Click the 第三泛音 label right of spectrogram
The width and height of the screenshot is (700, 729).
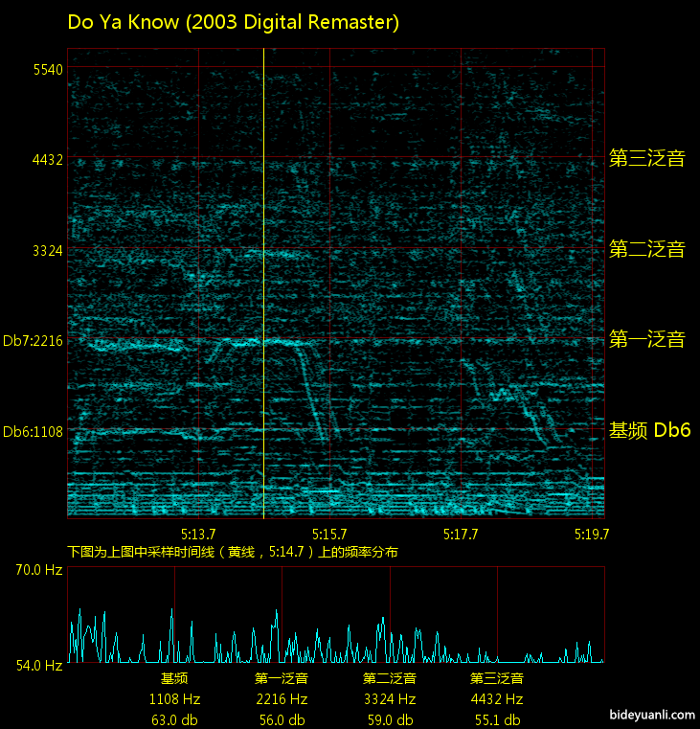(647, 159)
